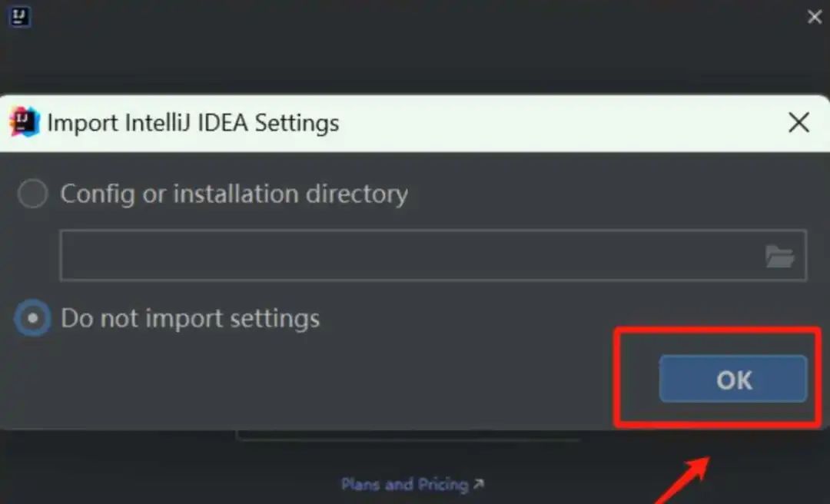
Task: Click the white title bar area right of the dialog title
Action: 561,123
